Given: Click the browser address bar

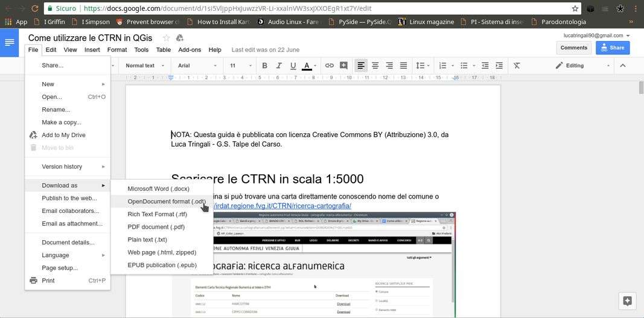Looking at the screenshot, I should [326, 8].
